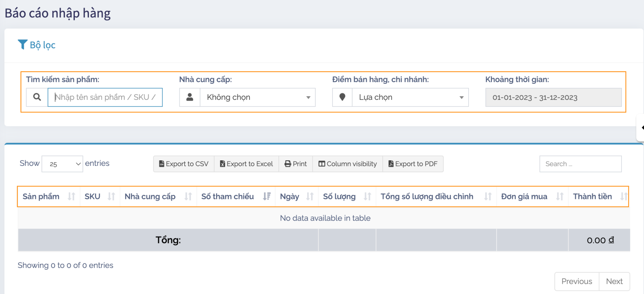Open the Show entries count dropdown
Viewport: 644px width, 294px height.
pos(62,164)
